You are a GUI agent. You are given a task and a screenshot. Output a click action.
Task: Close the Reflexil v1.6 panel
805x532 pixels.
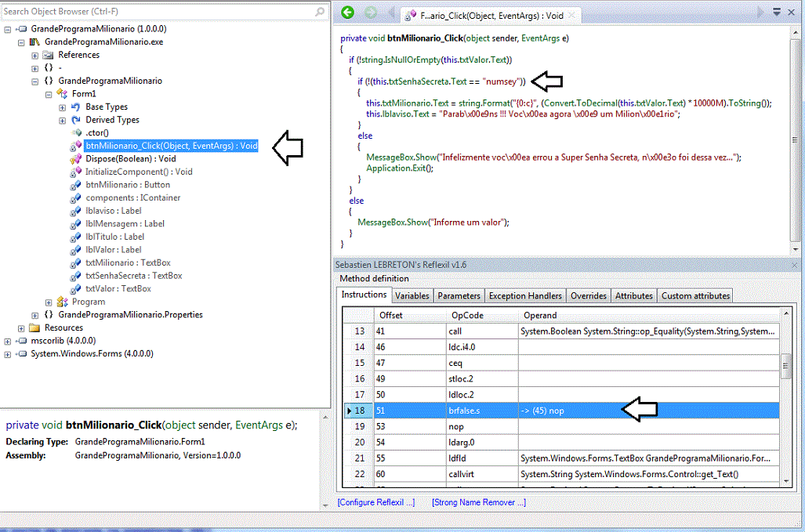[794, 265]
